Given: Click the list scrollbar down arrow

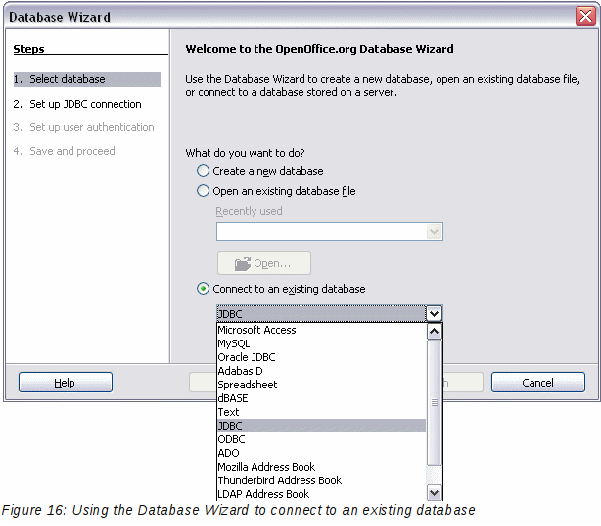Looking at the screenshot, I should click(434, 492).
